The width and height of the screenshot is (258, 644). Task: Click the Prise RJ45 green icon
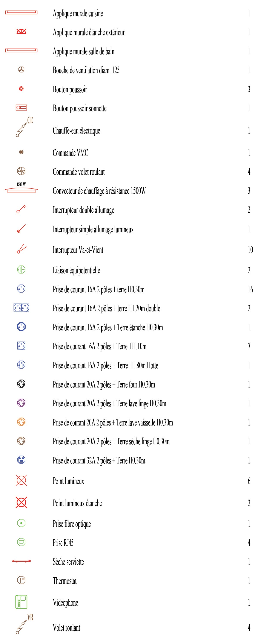click(x=21, y=542)
